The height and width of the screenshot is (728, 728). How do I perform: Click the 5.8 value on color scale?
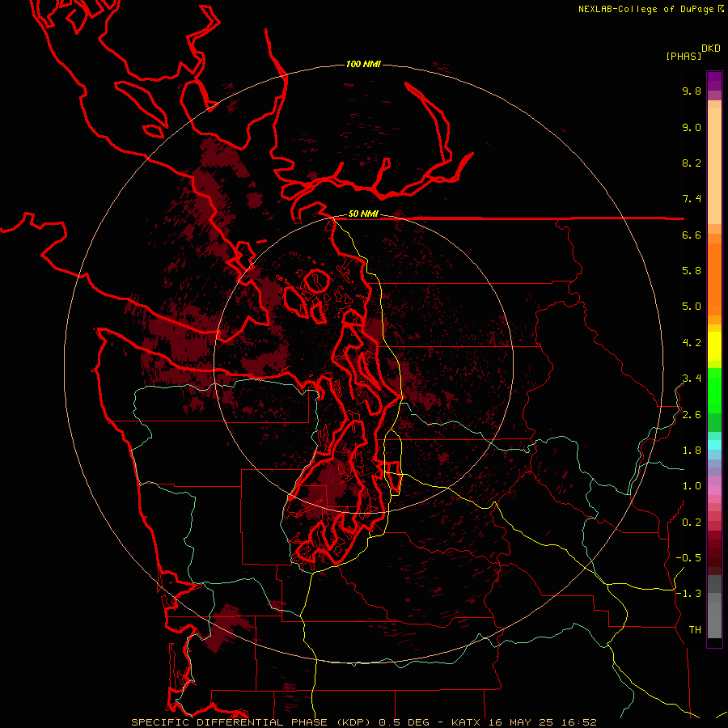[x=692, y=271]
